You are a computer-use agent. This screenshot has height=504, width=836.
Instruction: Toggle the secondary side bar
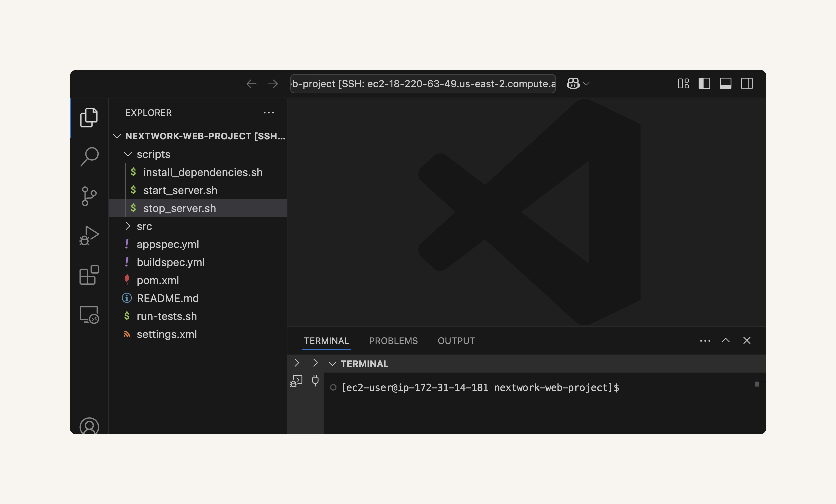tap(747, 83)
